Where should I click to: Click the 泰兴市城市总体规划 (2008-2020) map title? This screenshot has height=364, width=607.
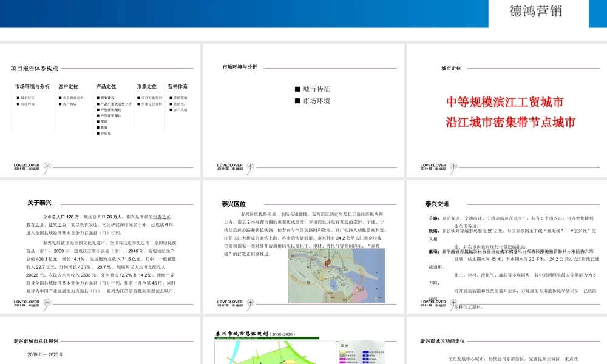coord(255,334)
